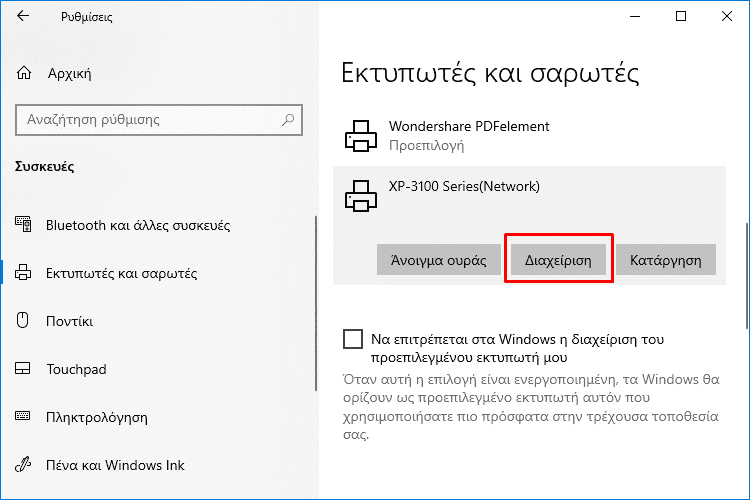Select the Wondershare PDFelement printer entry

[x=529, y=136]
